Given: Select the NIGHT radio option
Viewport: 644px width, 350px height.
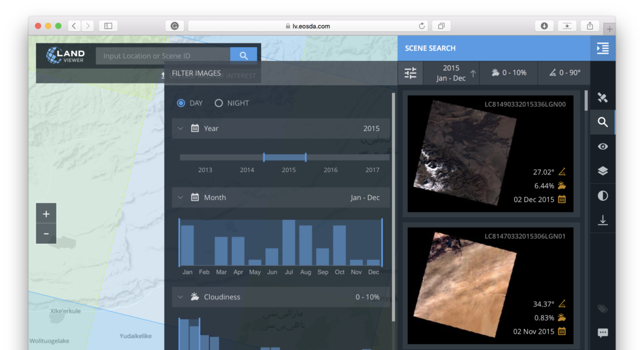Looking at the screenshot, I should point(219,103).
